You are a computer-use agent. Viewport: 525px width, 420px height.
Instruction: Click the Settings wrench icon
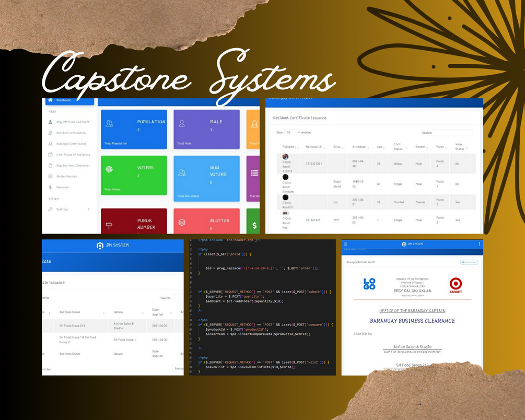pyautogui.click(x=50, y=209)
